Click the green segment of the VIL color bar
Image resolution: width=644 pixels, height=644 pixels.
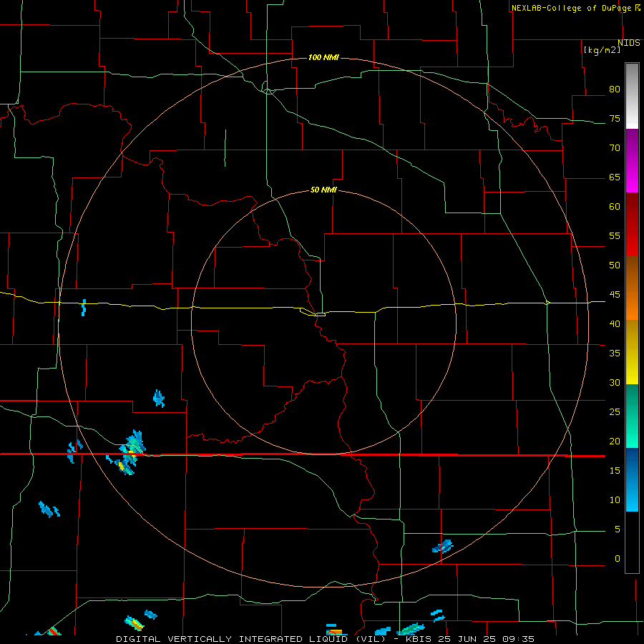coord(632,416)
